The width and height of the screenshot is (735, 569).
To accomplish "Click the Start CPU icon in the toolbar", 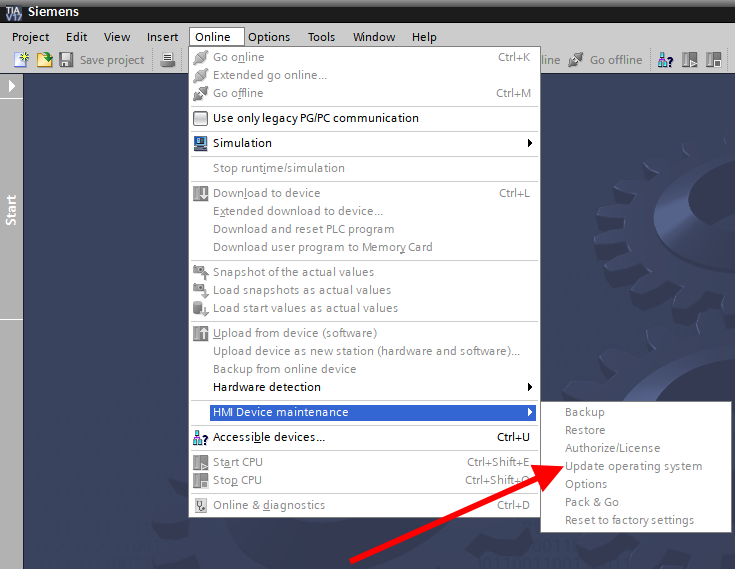I will pyautogui.click(x=690, y=60).
